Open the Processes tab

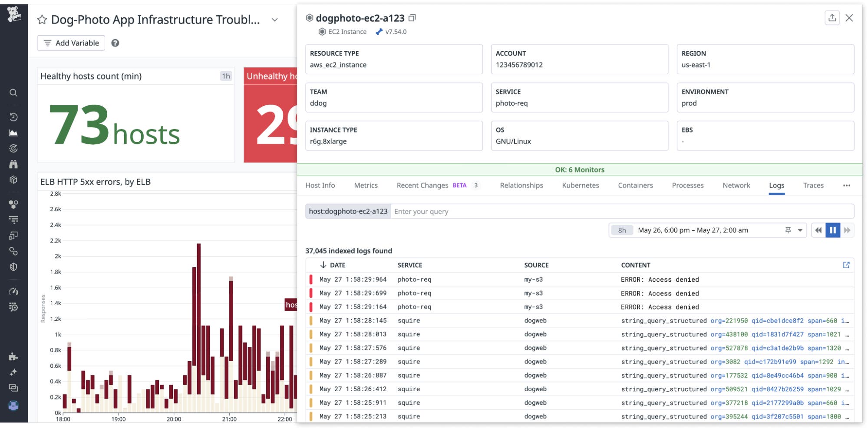[687, 186]
